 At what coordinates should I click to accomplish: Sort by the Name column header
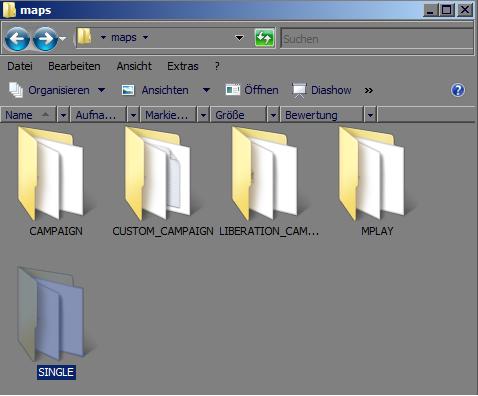29,115
